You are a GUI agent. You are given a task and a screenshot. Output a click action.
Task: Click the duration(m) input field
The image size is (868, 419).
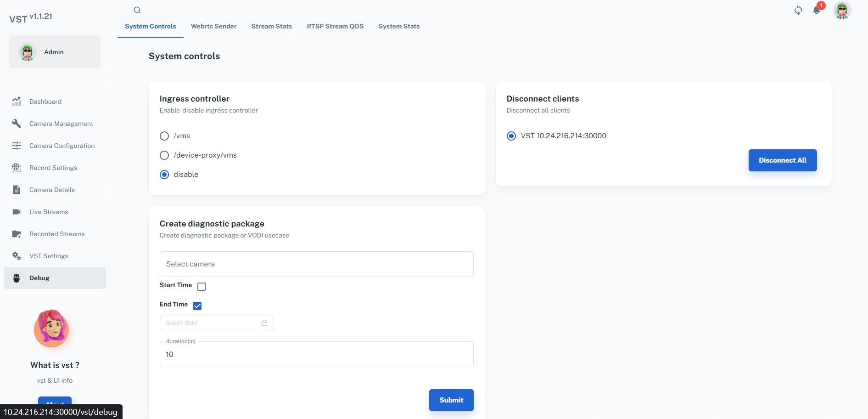pos(316,355)
